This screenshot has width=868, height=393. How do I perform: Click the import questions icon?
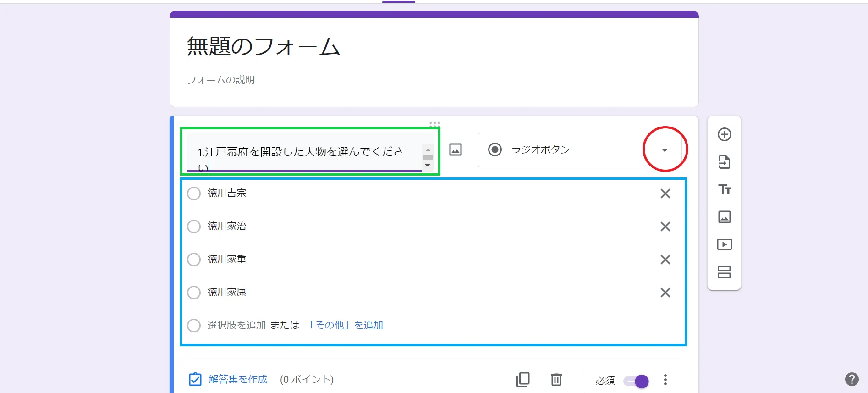[724, 162]
